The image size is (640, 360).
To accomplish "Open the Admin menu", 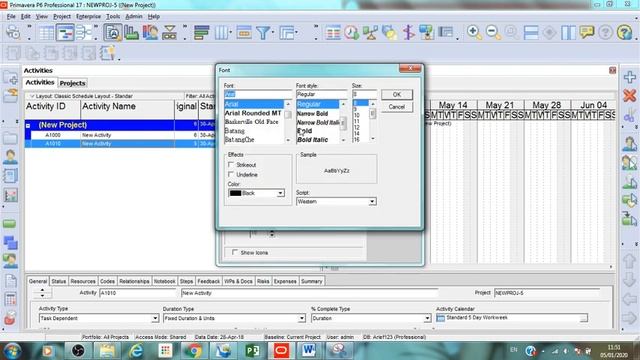I will point(134,16).
